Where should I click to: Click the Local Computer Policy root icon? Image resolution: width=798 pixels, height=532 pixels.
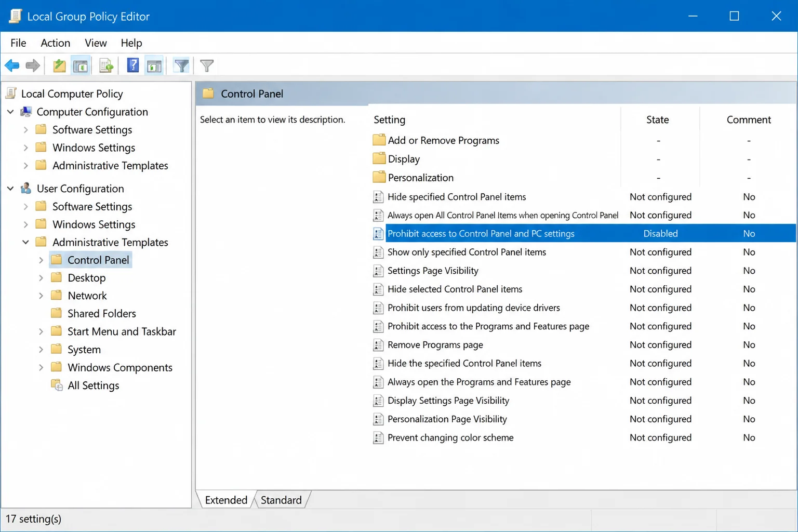tap(11, 94)
